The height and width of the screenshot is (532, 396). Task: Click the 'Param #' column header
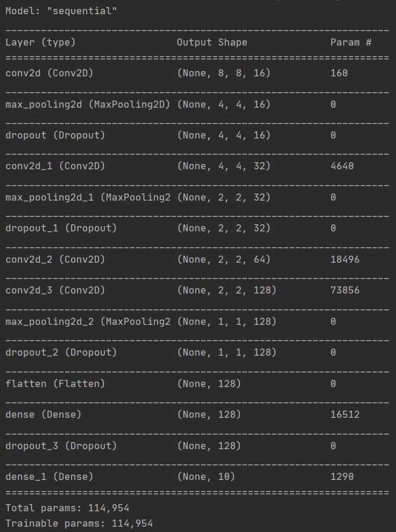(351, 43)
